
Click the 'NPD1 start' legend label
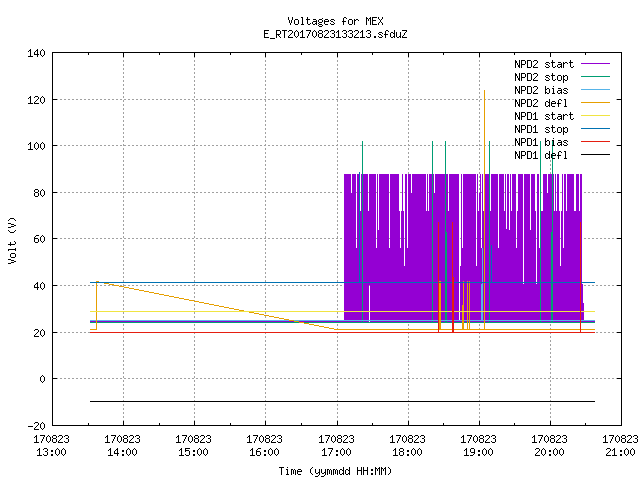click(x=544, y=116)
